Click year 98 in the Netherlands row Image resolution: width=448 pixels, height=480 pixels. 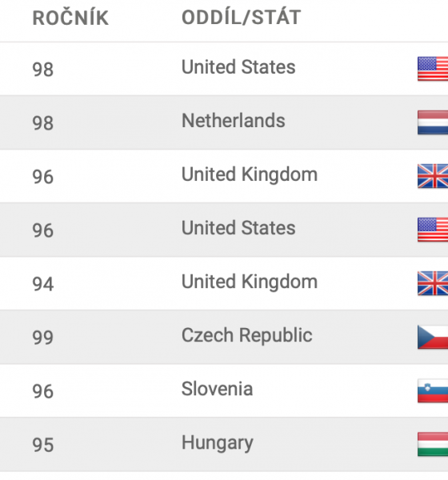pos(43,123)
